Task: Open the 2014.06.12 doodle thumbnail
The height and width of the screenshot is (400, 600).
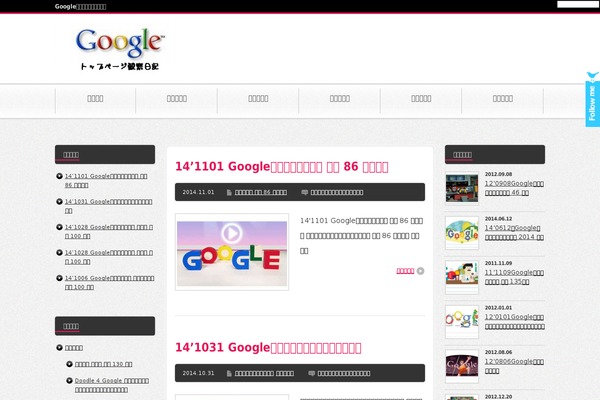Action: click(x=462, y=233)
